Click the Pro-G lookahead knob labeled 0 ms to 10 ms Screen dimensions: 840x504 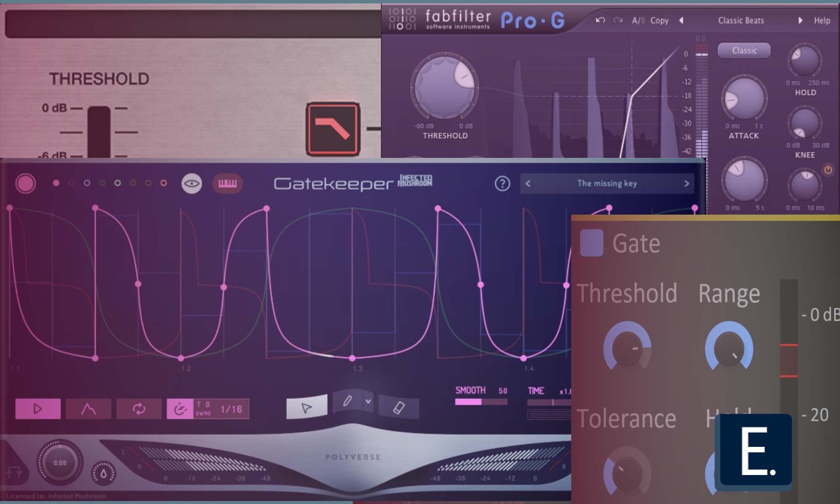click(x=805, y=185)
